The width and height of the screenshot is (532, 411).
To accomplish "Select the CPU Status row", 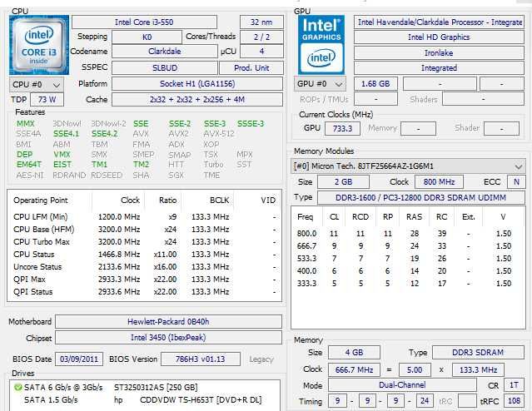I will 145,255.
